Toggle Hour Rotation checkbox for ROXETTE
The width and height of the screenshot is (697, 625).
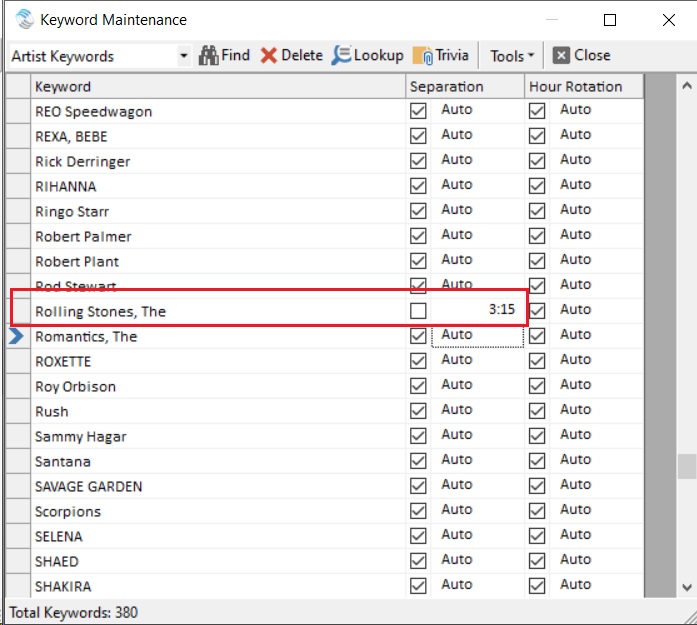(537, 361)
